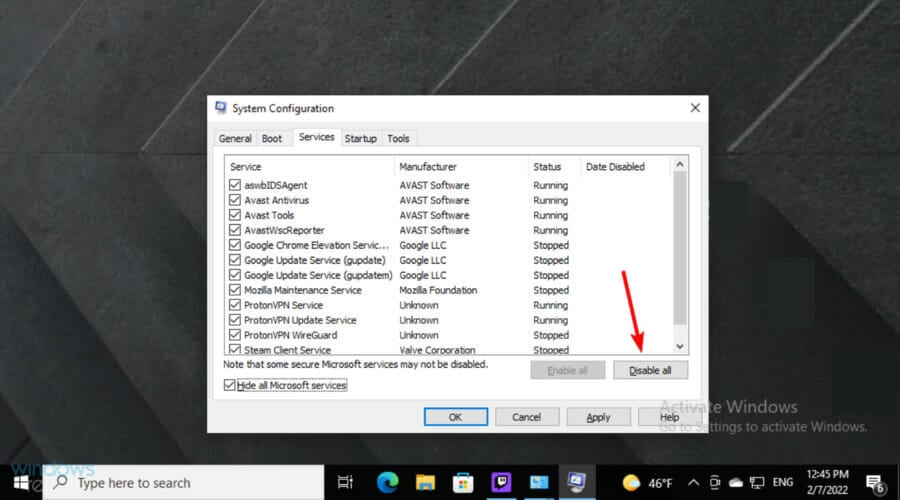Open the Windows Start menu

click(x=21, y=483)
